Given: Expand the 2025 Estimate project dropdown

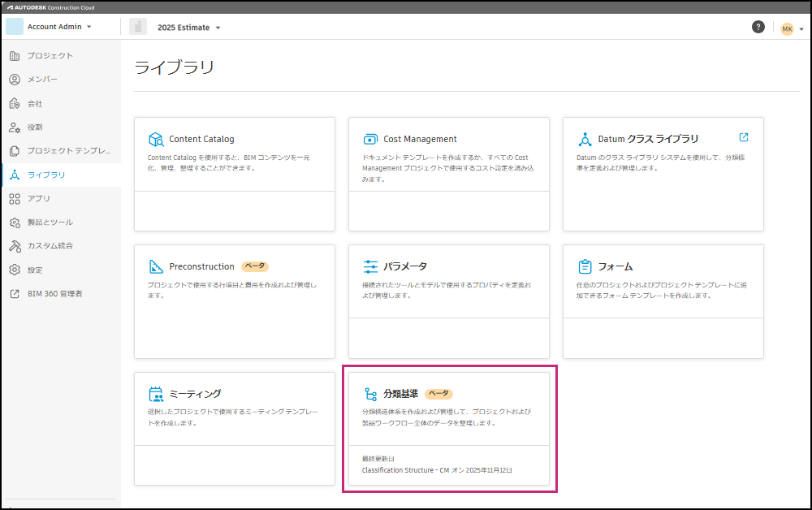Looking at the screenshot, I should pos(189,28).
